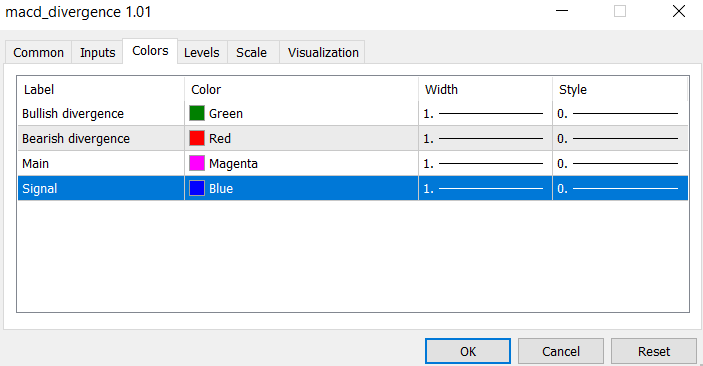
Task: Click the OK button
Action: coord(468,351)
